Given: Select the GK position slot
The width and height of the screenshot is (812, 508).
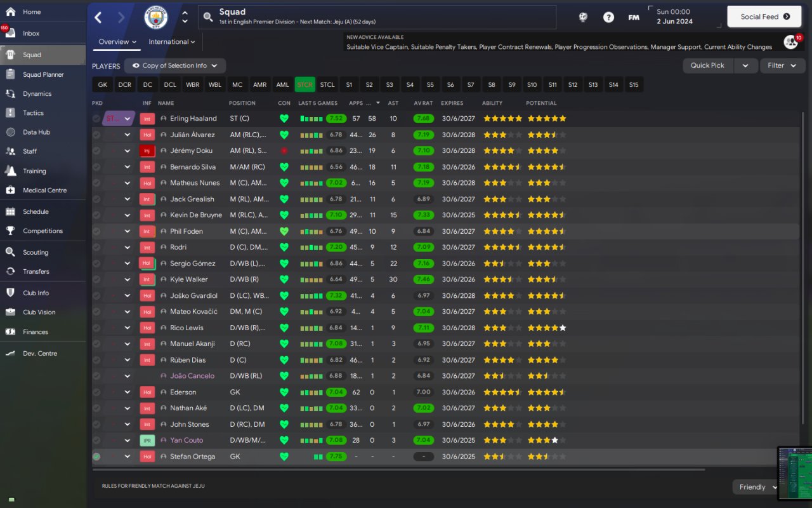Looking at the screenshot, I should point(103,84).
